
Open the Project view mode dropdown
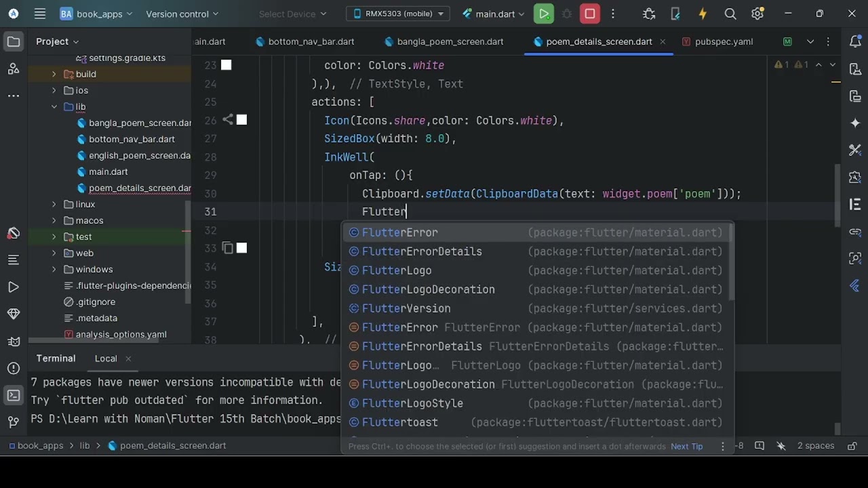tap(58, 41)
